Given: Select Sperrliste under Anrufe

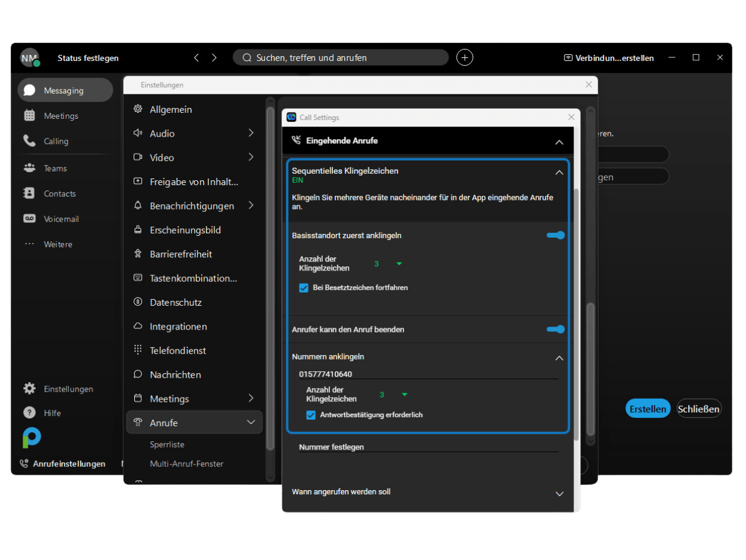Looking at the screenshot, I should [x=167, y=444].
